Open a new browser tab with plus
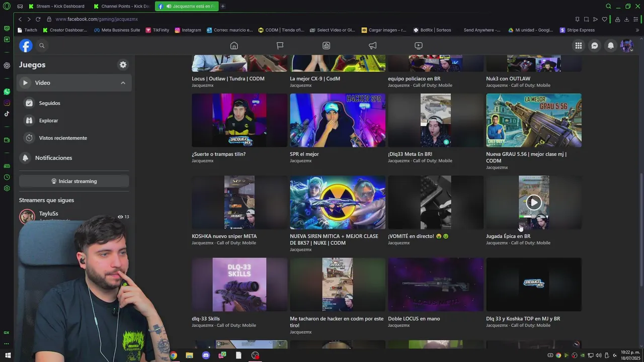This screenshot has height=362, width=644. pyautogui.click(x=223, y=7)
